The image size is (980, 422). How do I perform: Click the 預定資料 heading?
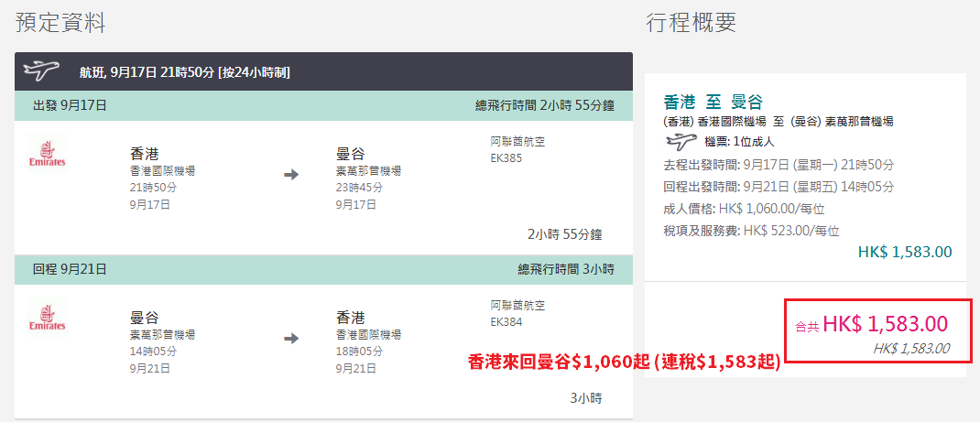click(x=60, y=23)
